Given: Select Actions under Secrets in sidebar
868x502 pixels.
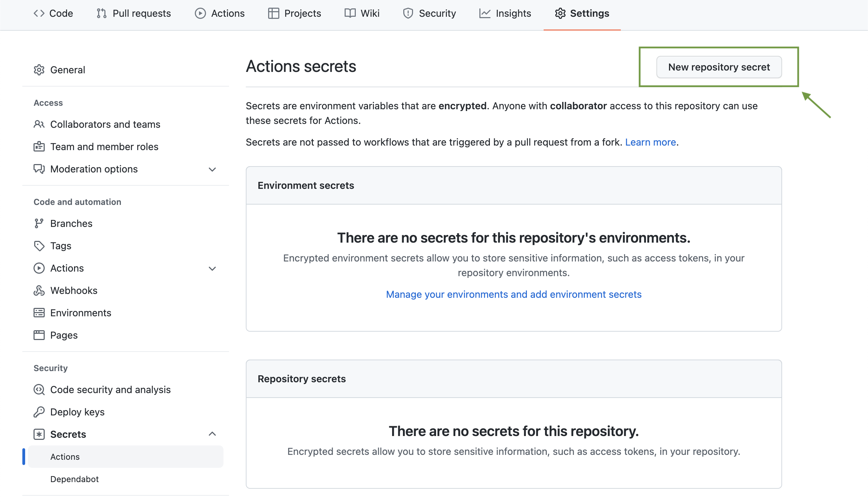Looking at the screenshot, I should click(65, 456).
